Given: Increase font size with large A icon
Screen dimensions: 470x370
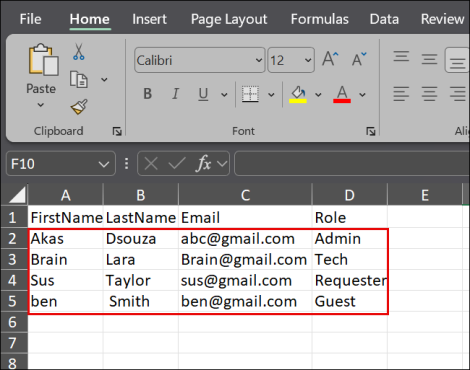Looking at the screenshot, I should pyautogui.click(x=330, y=59).
